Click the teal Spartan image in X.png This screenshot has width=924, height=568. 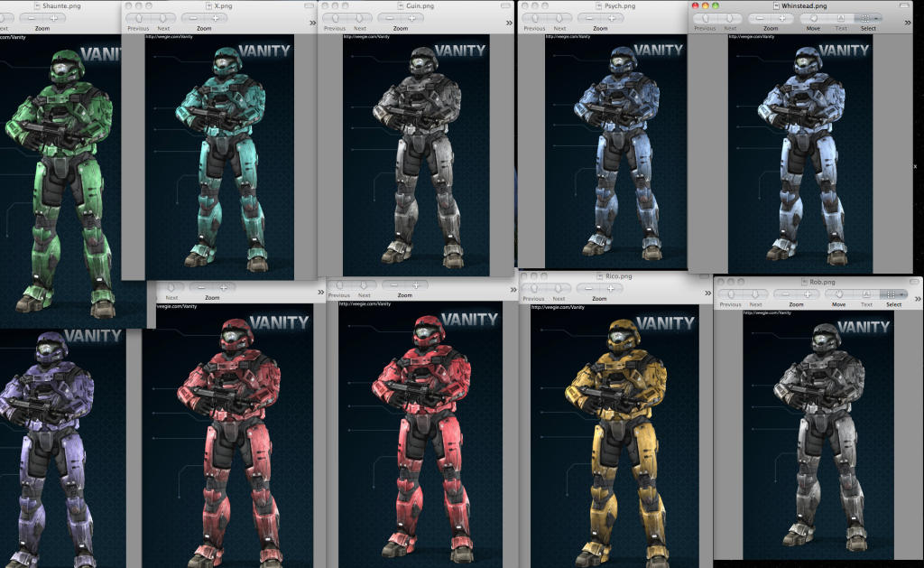point(220,157)
